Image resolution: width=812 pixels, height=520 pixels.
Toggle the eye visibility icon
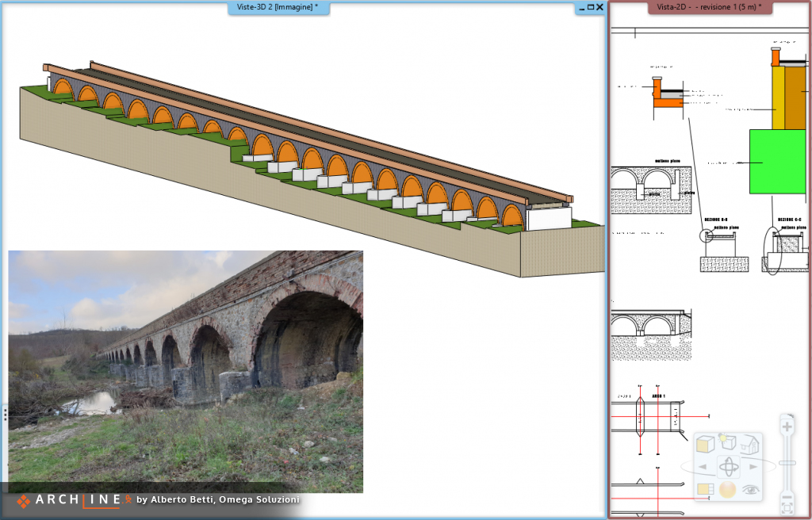750,489
